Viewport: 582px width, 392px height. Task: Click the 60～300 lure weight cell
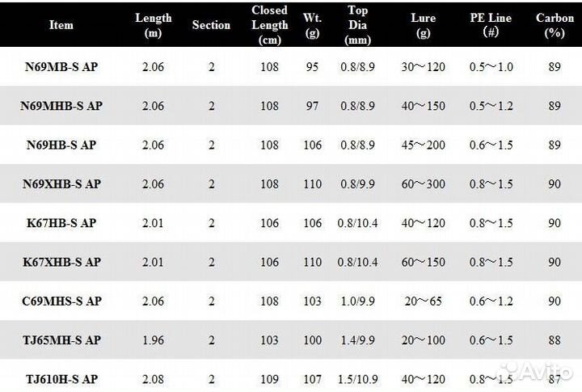pos(423,184)
